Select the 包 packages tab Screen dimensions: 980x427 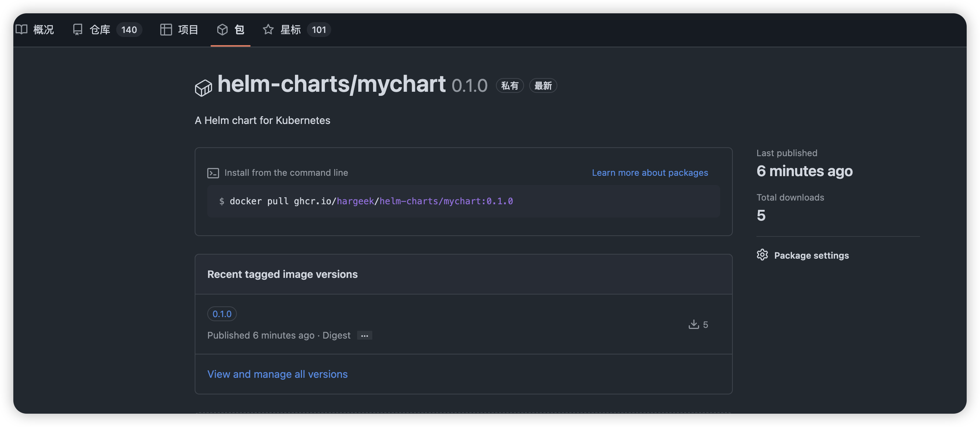tap(239, 30)
